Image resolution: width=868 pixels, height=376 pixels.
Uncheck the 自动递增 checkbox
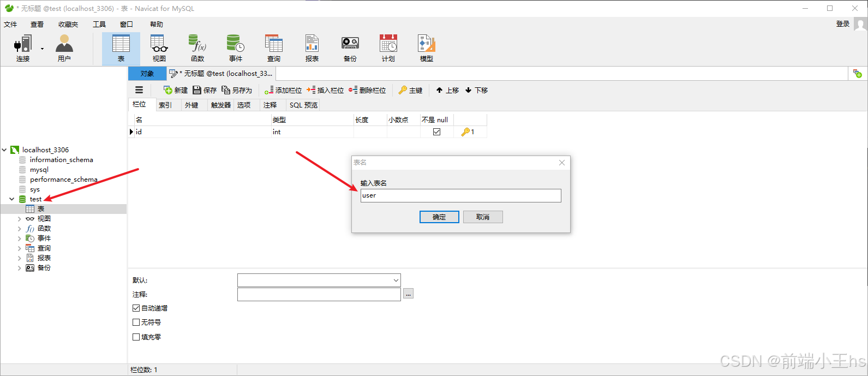(x=136, y=308)
